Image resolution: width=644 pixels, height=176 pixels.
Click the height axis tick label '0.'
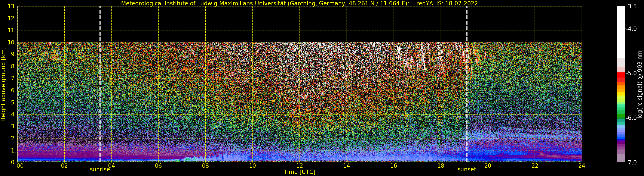tap(13, 162)
